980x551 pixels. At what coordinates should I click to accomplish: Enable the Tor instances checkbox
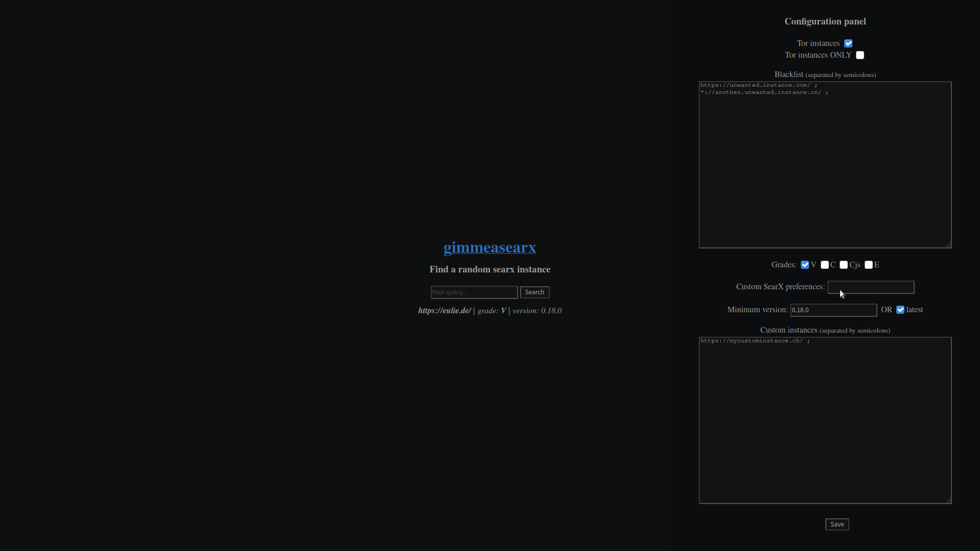click(x=848, y=43)
